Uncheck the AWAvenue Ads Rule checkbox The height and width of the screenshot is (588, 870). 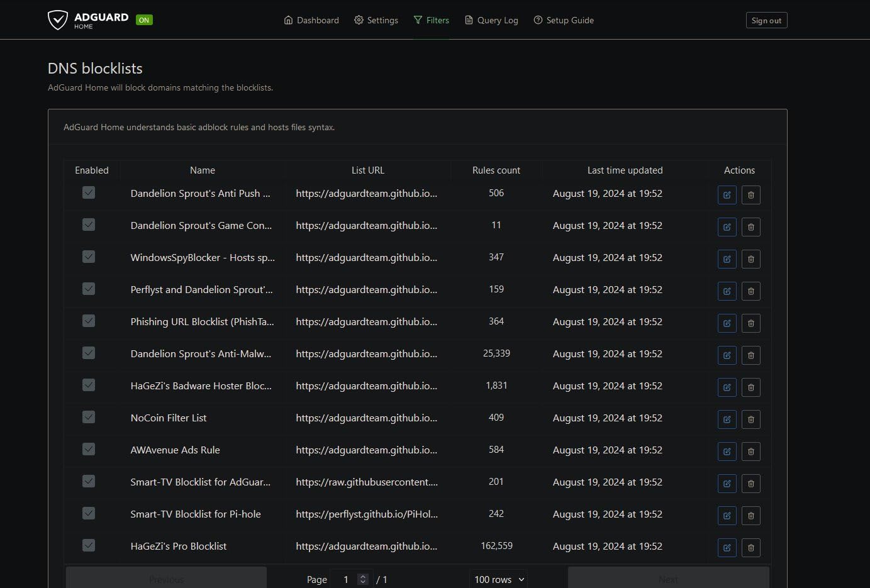click(x=89, y=449)
